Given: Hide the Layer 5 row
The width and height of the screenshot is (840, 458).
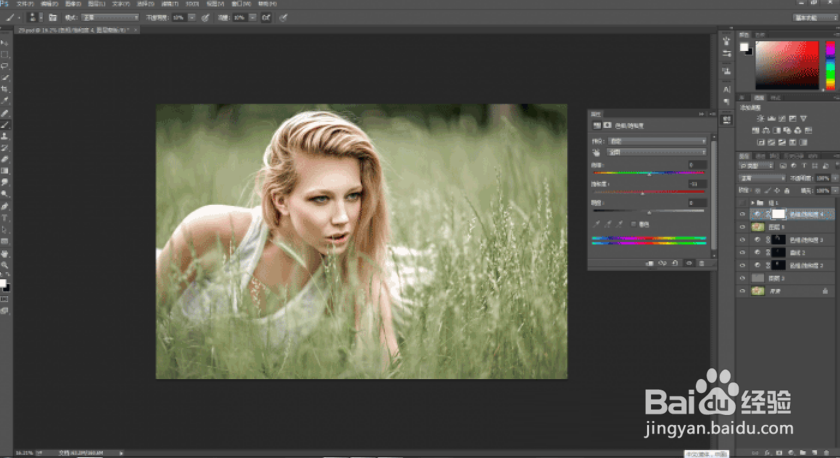Looking at the screenshot, I should pos(742,227).
